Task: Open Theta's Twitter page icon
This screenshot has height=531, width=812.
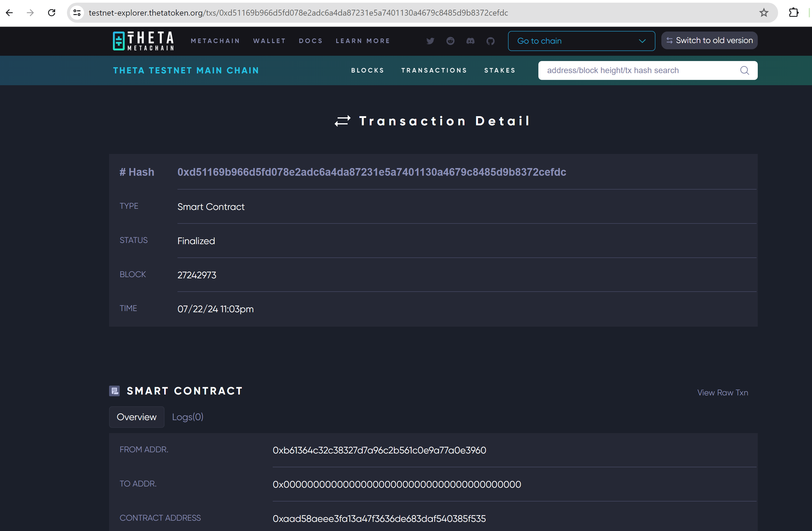Action: pyautogui.click(x=430, y=41)
